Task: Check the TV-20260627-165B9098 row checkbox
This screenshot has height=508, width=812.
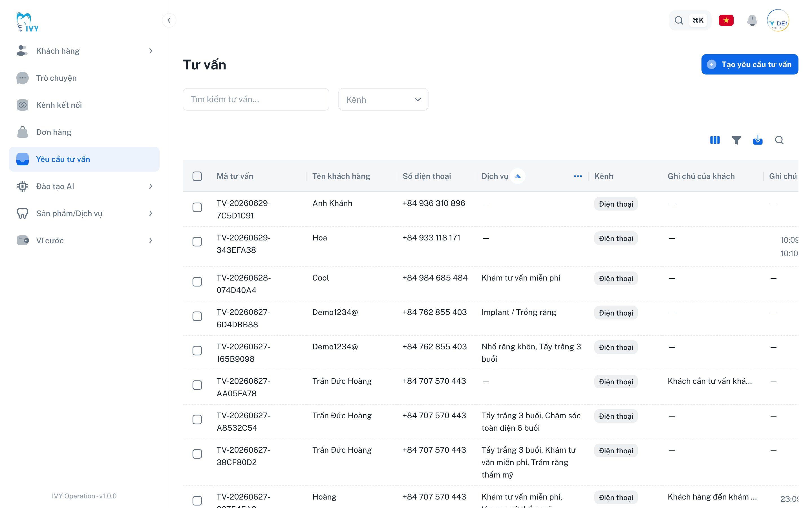Action: 197,351
